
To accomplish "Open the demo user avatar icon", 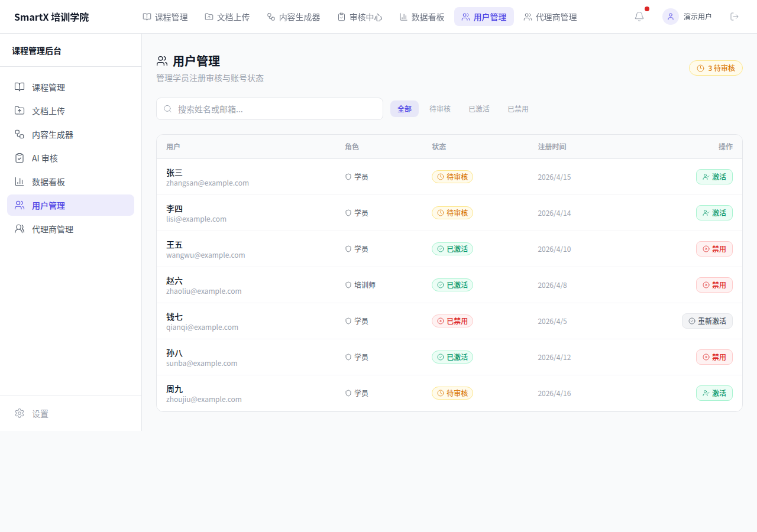I will [670, 17].
